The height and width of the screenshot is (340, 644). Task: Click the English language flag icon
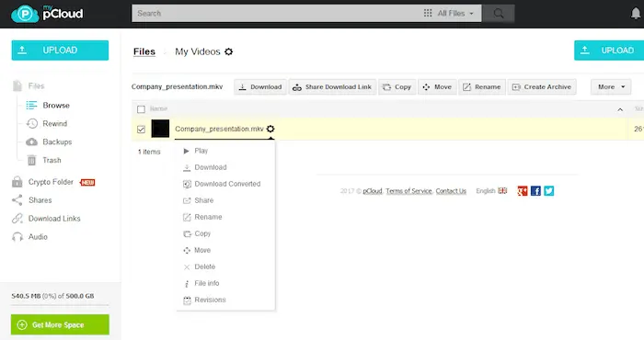502,191
